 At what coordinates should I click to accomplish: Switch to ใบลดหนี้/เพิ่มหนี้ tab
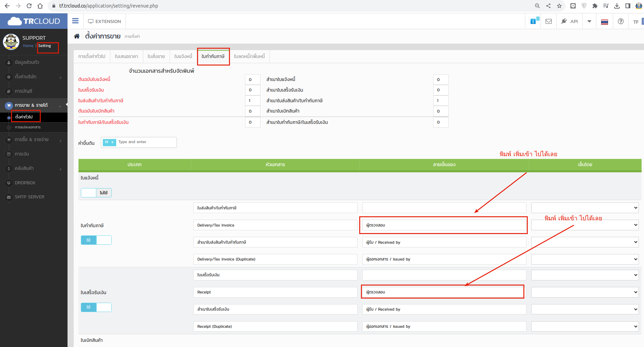(x=250, y=56)
